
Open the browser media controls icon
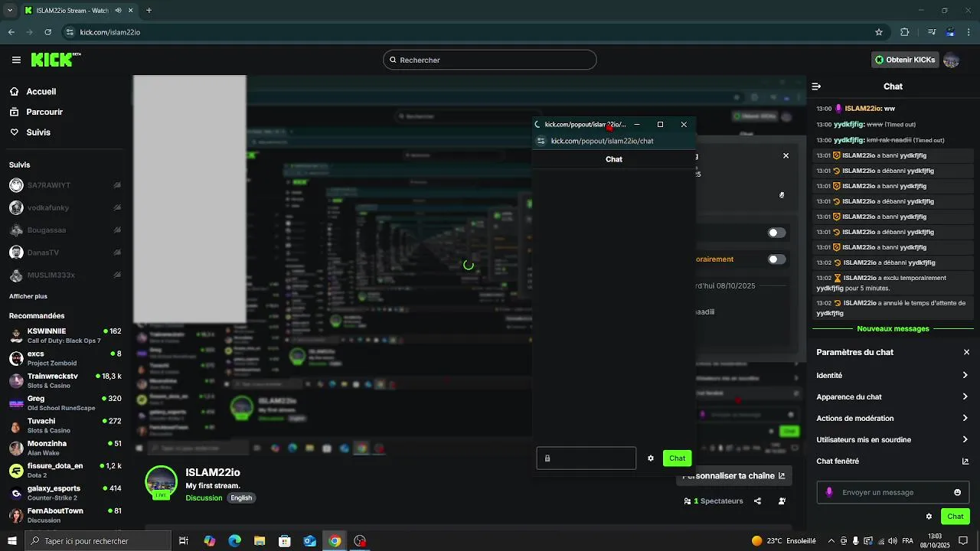[x=932, y=32]
